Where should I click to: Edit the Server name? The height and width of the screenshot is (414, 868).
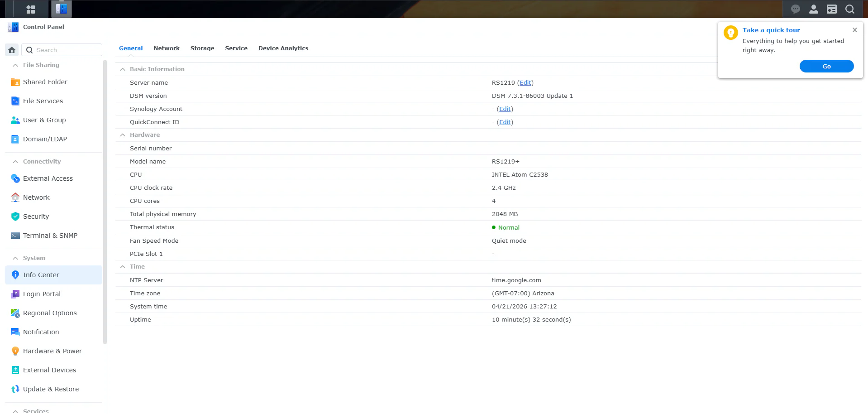(525, 82)
